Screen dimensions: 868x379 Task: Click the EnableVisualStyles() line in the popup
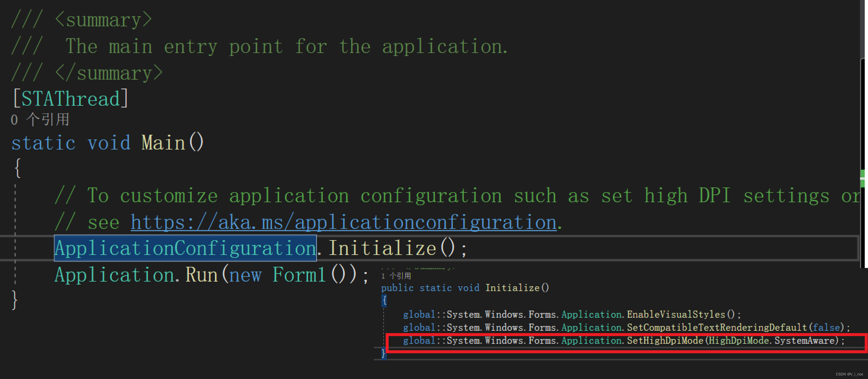coord(572,315)
